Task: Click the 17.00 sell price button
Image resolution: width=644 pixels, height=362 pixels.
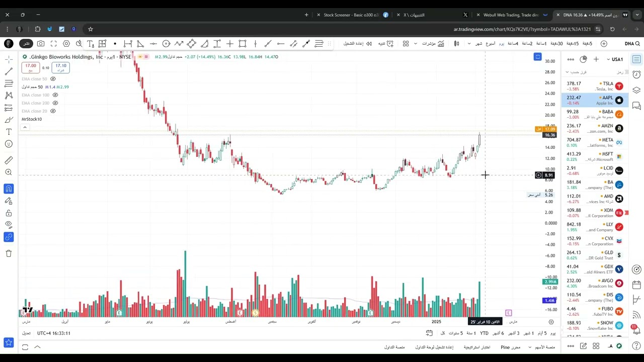Action: tap(31, 67)
